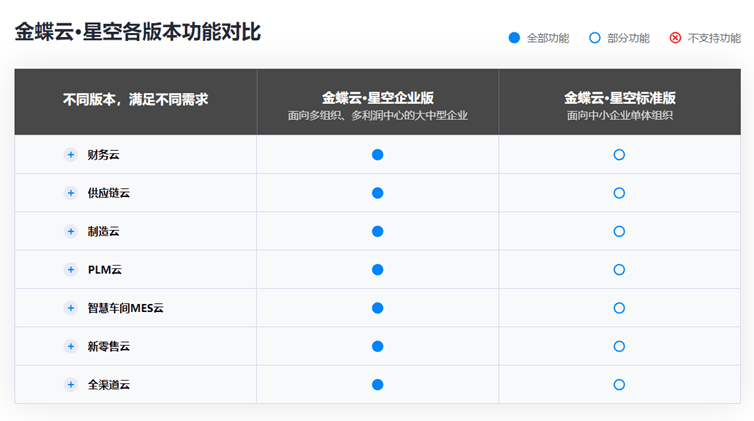This screenshot has height=421, width=754.
Task: Click hollow circle for 制造云 in 标准版 column
Action: 619,232
